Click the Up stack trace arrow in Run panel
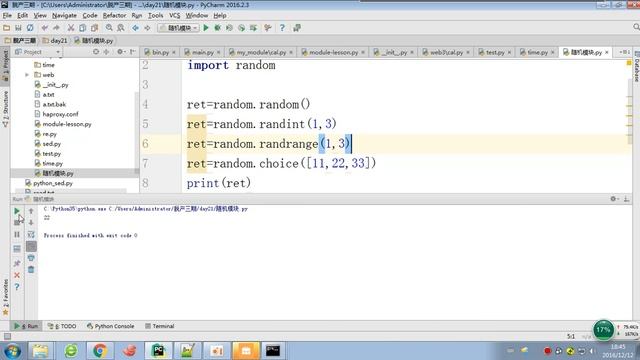The width and height of the screenshot is (640, 360). tap(31, 211)
